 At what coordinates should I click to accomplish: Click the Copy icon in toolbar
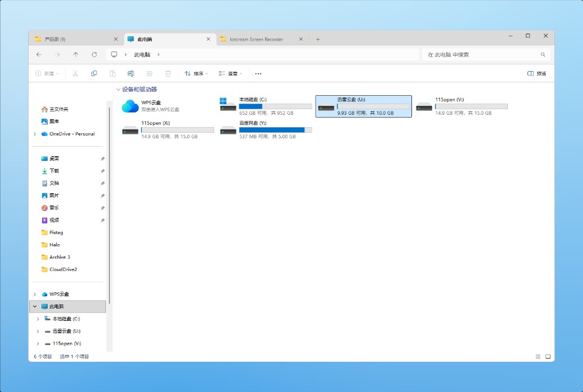coord(94,73)
